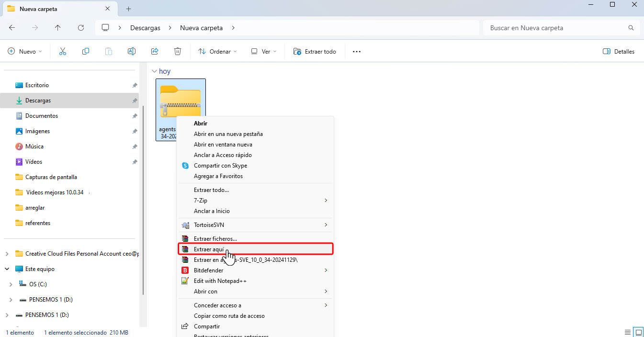This screenshot has height=337, width=644.
Task: Go up one folder with Up arrow
Action: point(58,28)
